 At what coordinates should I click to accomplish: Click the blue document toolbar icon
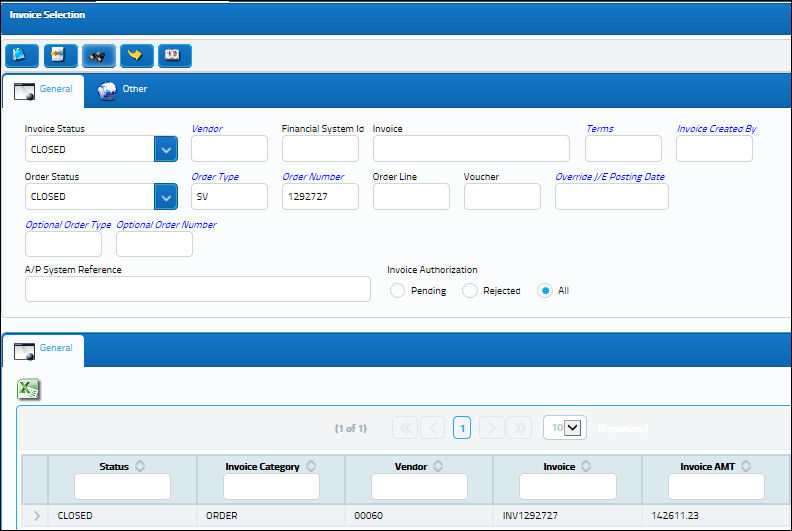(22, 56)
